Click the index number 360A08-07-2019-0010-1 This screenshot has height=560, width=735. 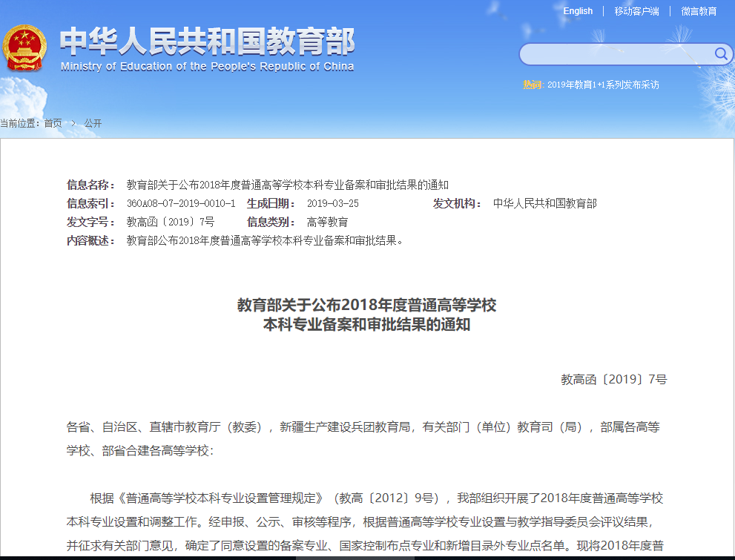[181, 203]
